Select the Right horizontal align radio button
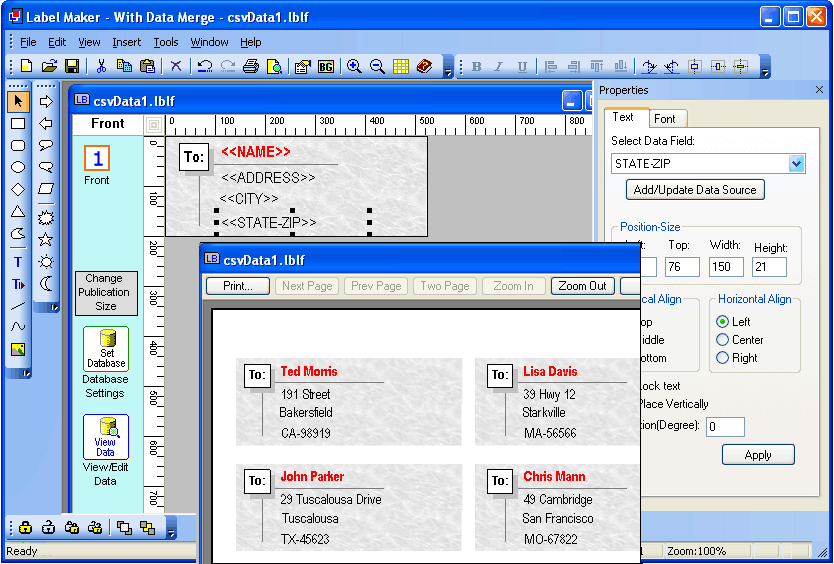This screenshot has width=834, height=564. click(723, 358)
